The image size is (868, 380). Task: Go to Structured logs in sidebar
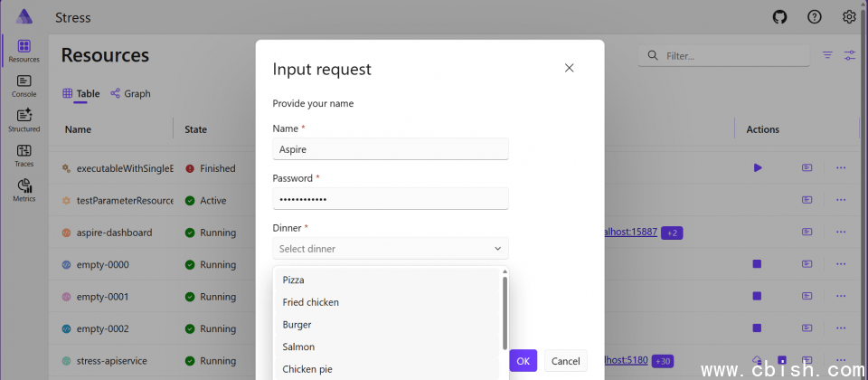(x=24, y=120)
